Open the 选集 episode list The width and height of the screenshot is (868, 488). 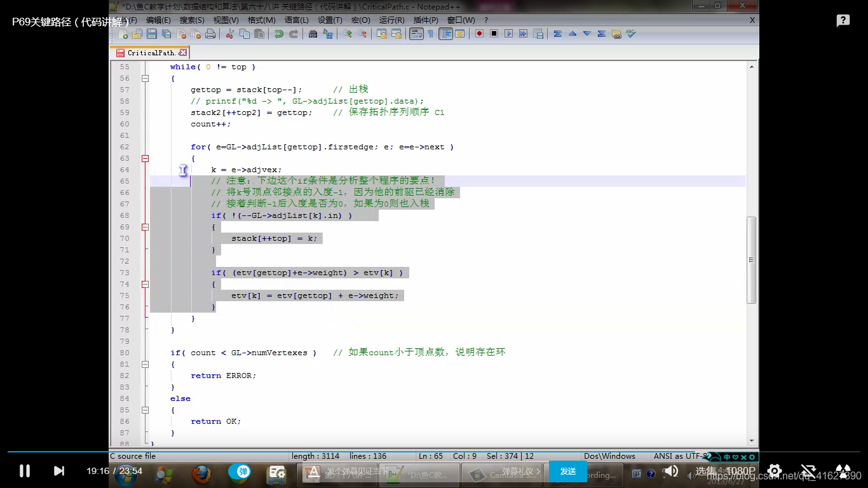coord(706,471)
